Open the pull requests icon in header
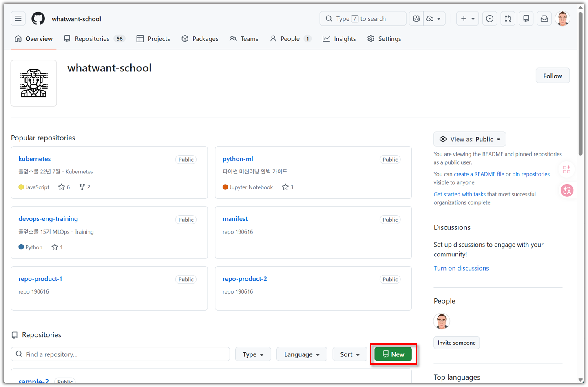Image resolution: width=588 pixels, height=387 pixels. coord(508,19)
